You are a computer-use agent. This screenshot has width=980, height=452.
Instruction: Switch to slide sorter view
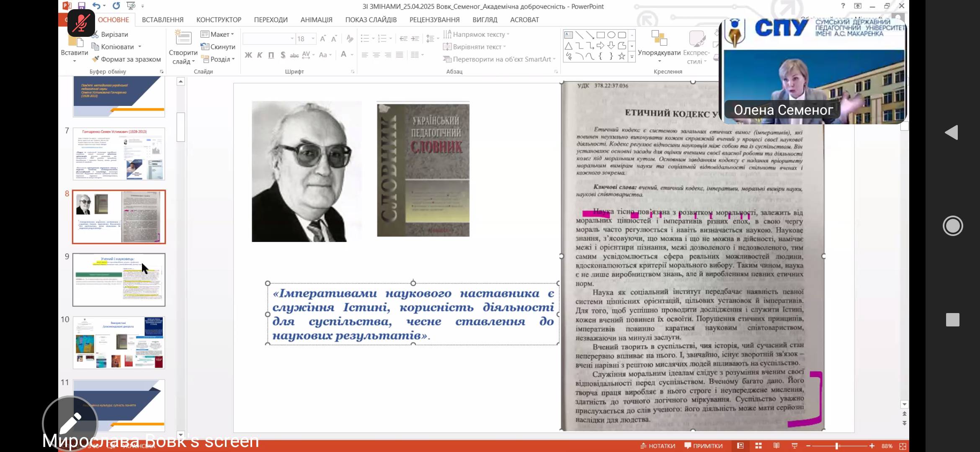tap(758, 446)
